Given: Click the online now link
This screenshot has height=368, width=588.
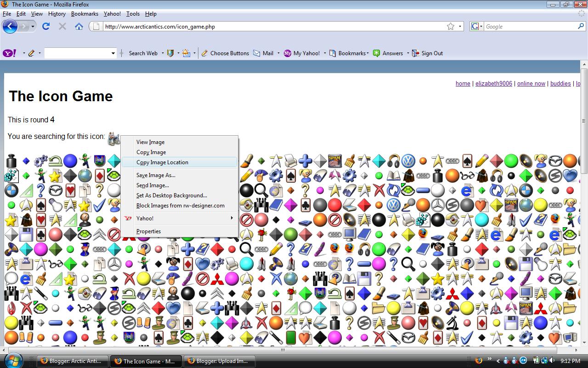Looking at the screenshot, I should pos(531,83).
